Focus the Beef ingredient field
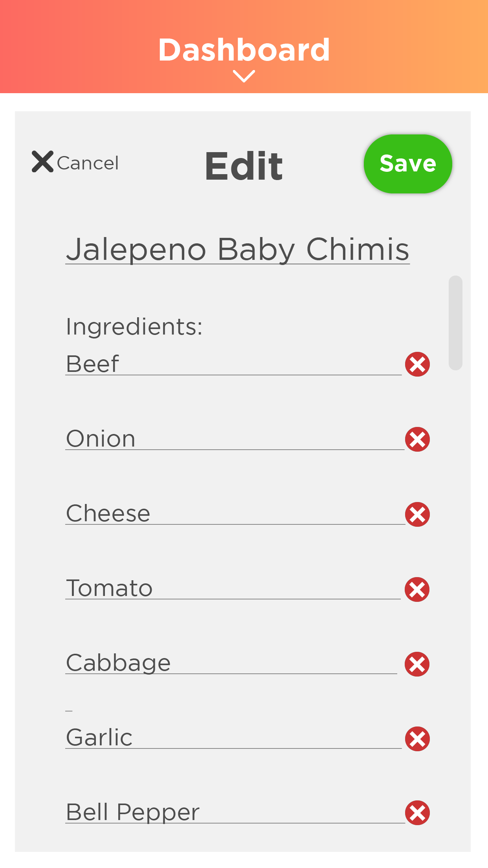 coord(233,364)
